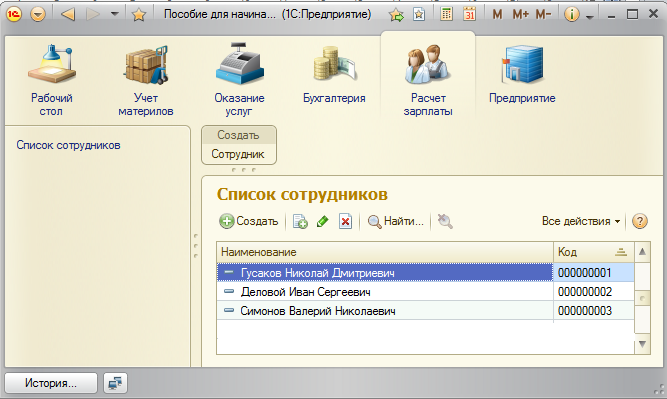Click the list scrollbar thumb
667x399 pixels.
[x=642, y=299]
